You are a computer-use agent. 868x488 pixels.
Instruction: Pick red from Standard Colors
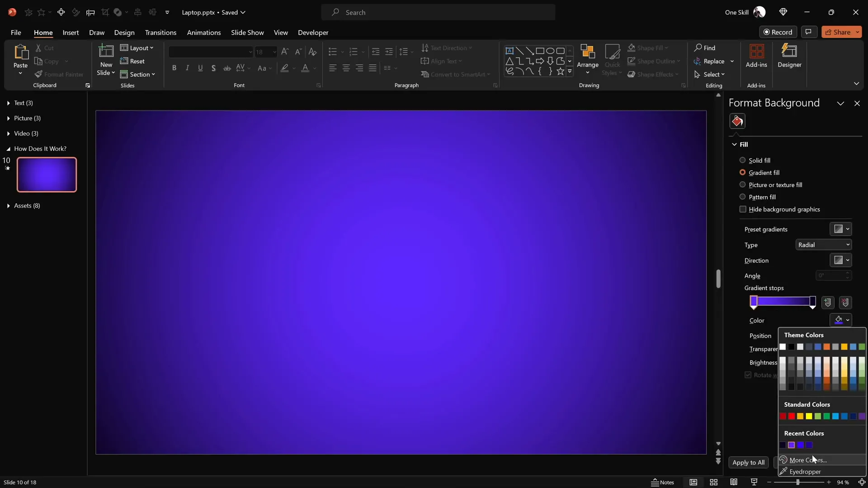pyautogui.click(x=791, y=416)
